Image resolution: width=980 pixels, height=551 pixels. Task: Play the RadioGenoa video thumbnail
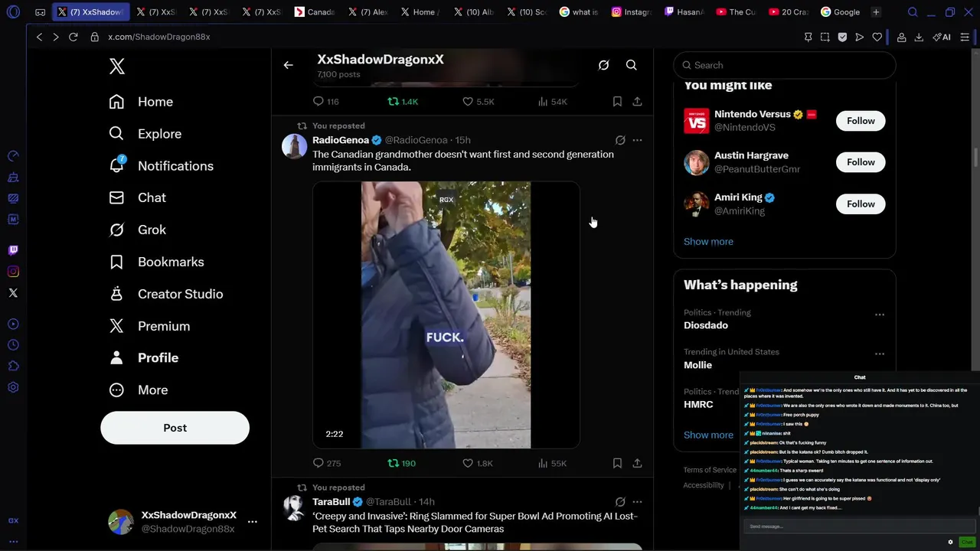(x=446, y=315)
